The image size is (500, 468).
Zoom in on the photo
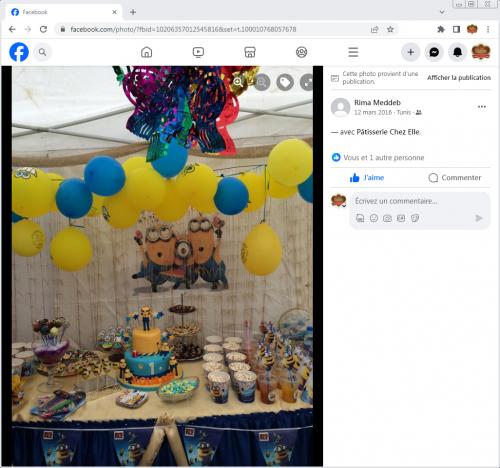tap(238, 82)
